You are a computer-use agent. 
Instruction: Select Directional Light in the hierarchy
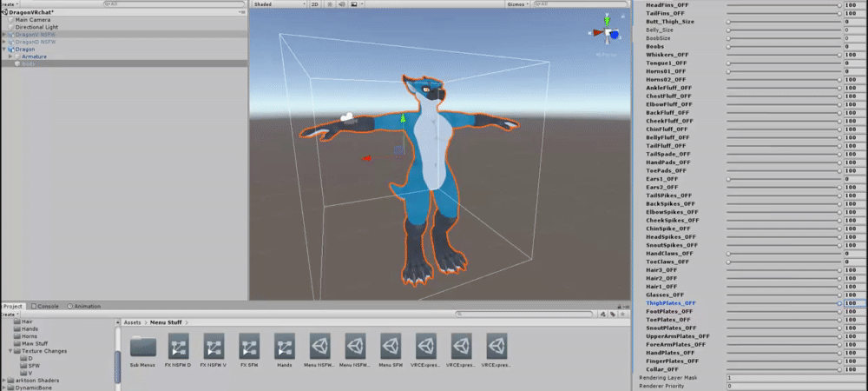(x=36, y=27)
